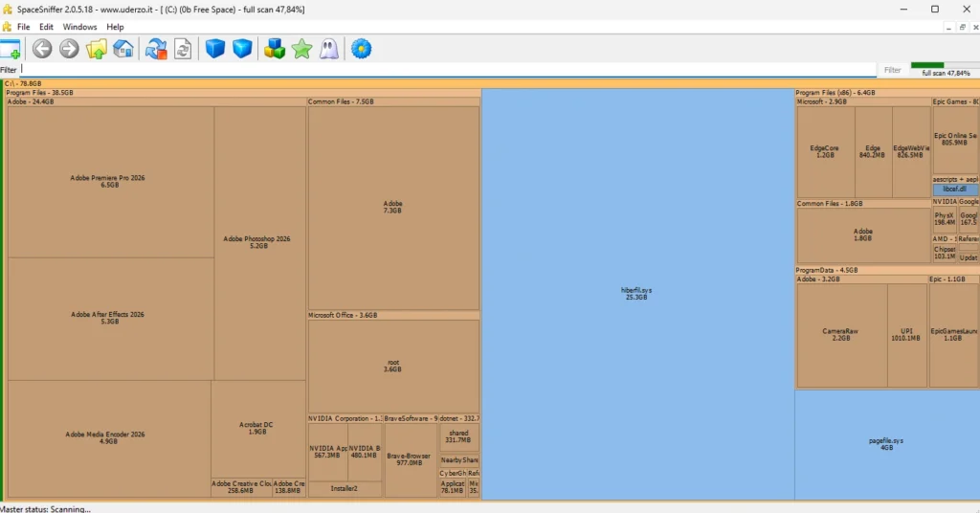Screen dimensions: 980x513
Task: Select the NVIDIA App 567.3MB block
Action: coord(327,452)
